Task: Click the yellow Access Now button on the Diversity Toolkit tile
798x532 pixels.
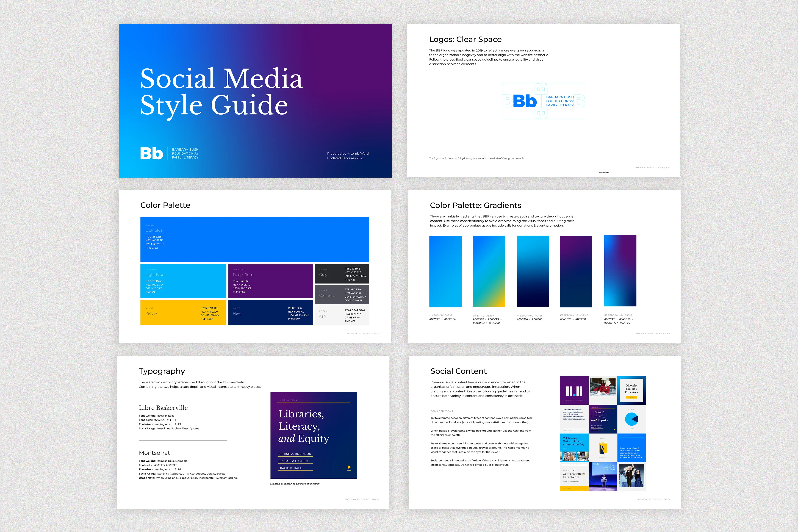Action: [x=631, y=397]
